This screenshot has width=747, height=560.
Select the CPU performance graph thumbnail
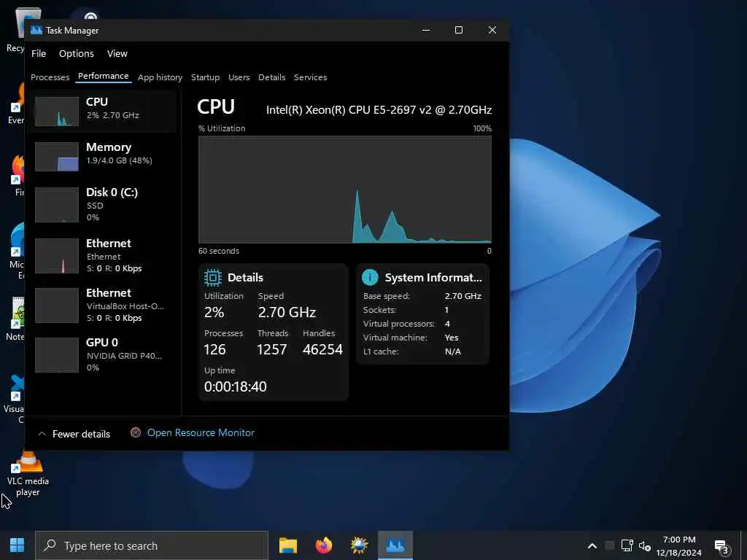click(57, 112)
